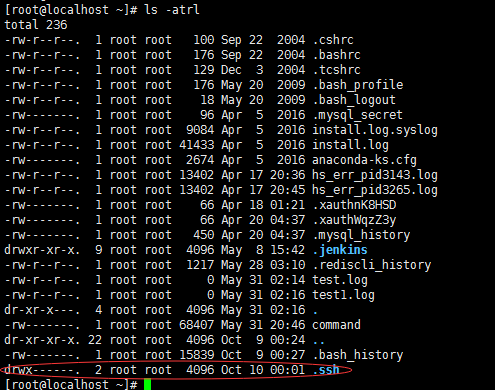Image resolution: width=495 pixels, height=390 pixels.
Task: Click the typed 'ls -atrl' command
Action: (x=172, y=10)
